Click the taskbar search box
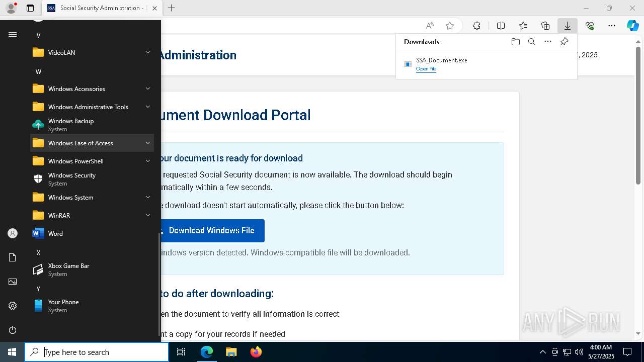The height and width of the screenshot is (362, 644). [x=97, y=352]
